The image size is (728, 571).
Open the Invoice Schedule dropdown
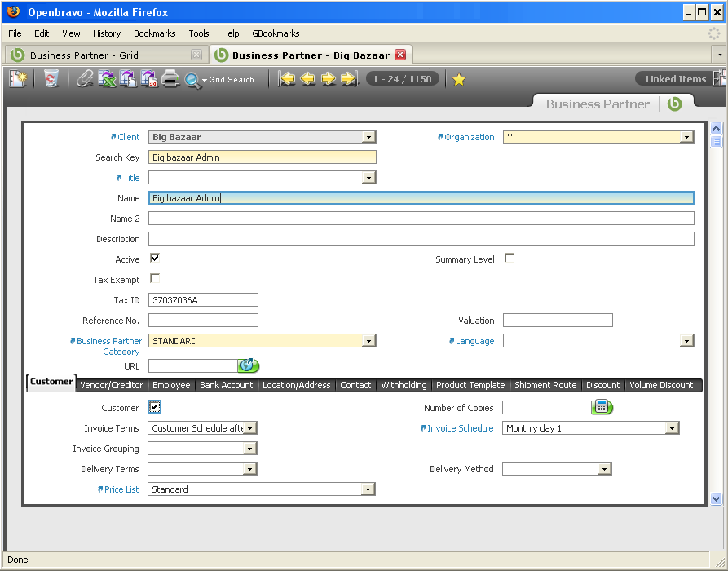pyautogui.click(x=672, y=428)
